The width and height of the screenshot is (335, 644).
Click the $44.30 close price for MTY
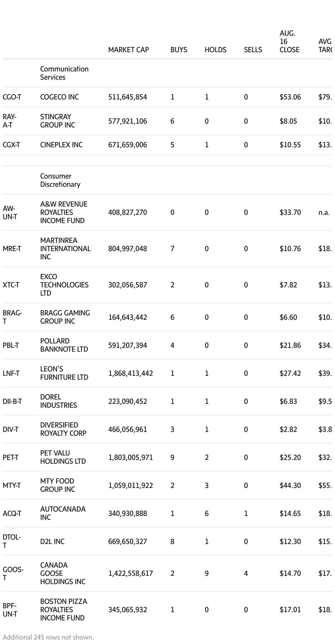pyautogui.click(x=290, y=485)
